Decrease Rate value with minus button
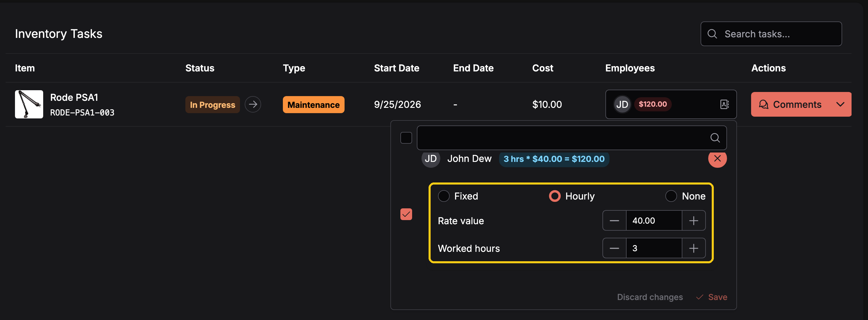868x320 pixels. tap(614, 220)
